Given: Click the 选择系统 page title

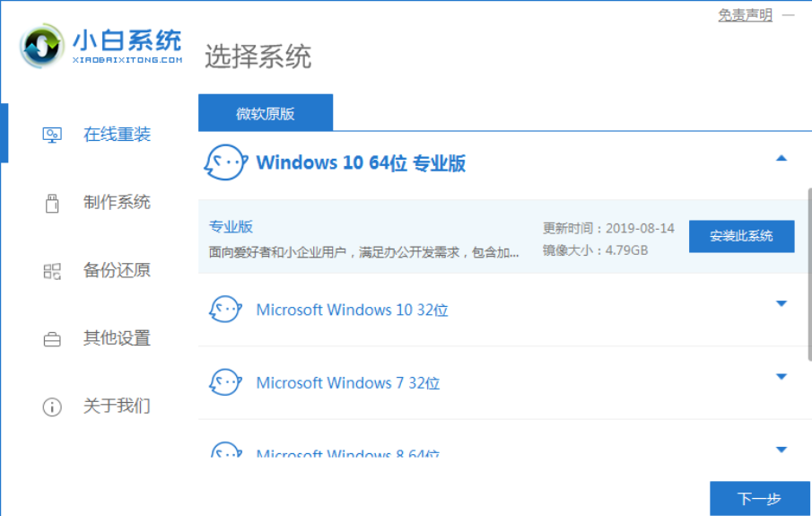Looking at the screenshot, I should click(258, 56).
